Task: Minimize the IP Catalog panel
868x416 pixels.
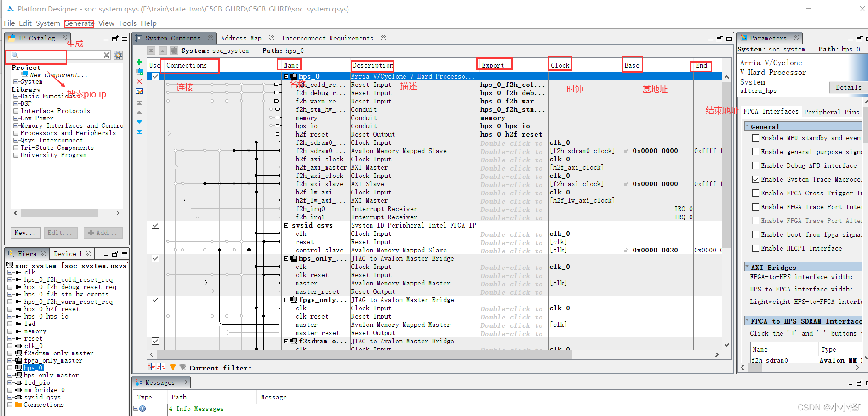Action: point(106,40)
